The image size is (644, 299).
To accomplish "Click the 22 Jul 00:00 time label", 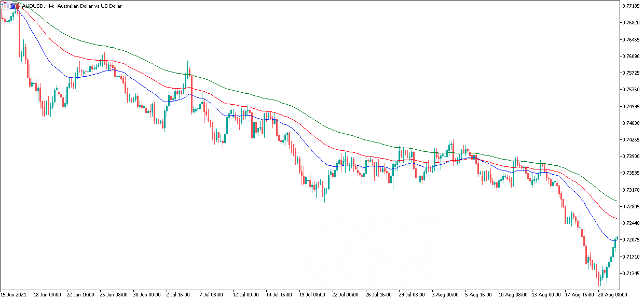I will click(346, 294).
